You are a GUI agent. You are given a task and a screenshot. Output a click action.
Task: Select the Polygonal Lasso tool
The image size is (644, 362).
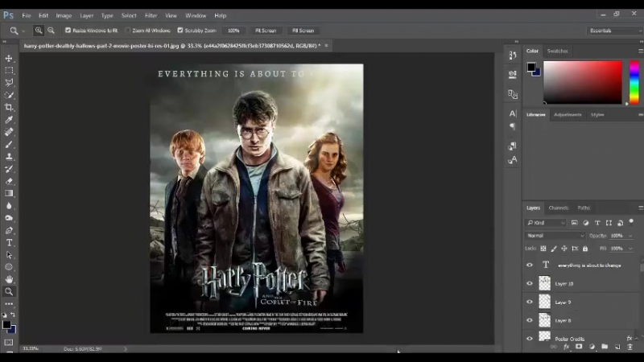coord(9,83)
